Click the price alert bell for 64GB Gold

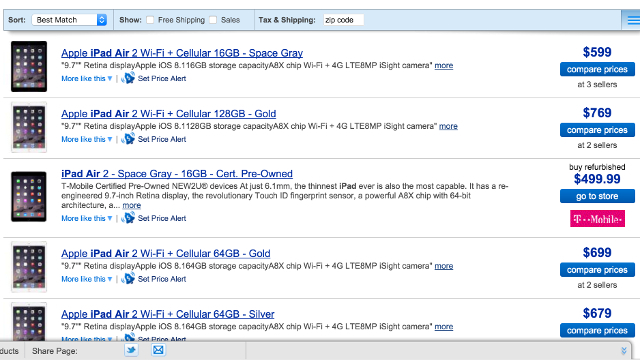[x=128, y=279]
